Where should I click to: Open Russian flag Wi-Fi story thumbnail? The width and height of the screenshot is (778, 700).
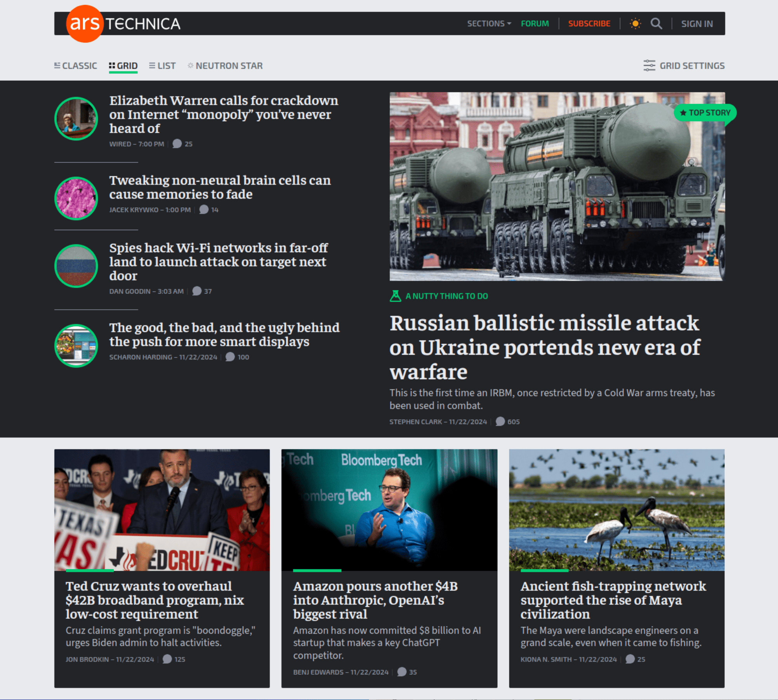[76, 266]
